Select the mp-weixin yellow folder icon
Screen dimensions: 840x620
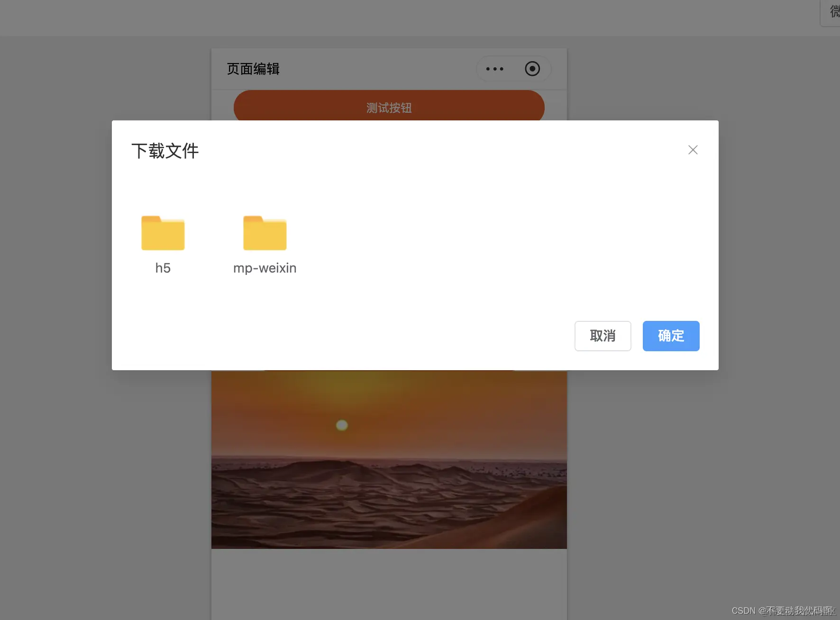pyautogui.click(x=264, y=233)
